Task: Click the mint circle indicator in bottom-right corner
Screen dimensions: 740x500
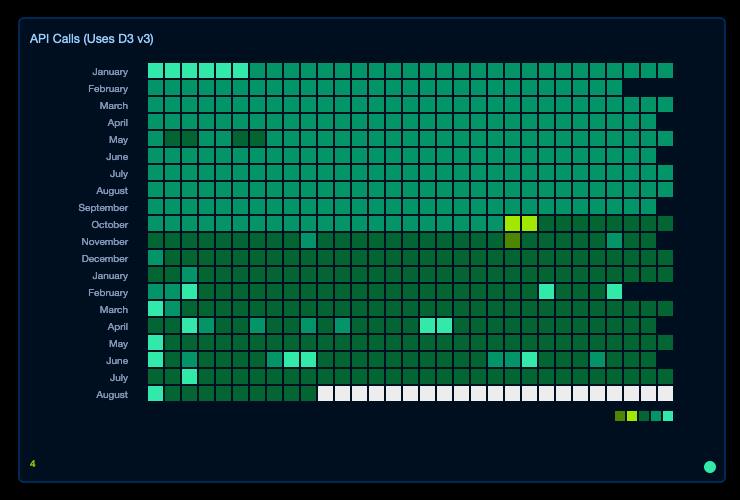Action: (710, 467)
